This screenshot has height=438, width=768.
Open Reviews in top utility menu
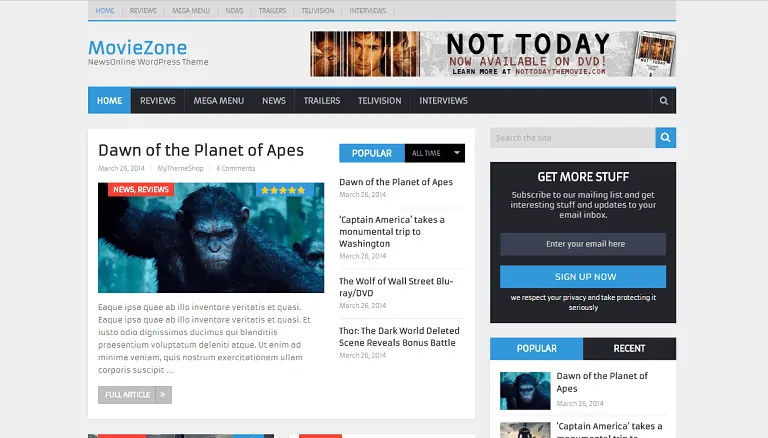pos(143,11)
